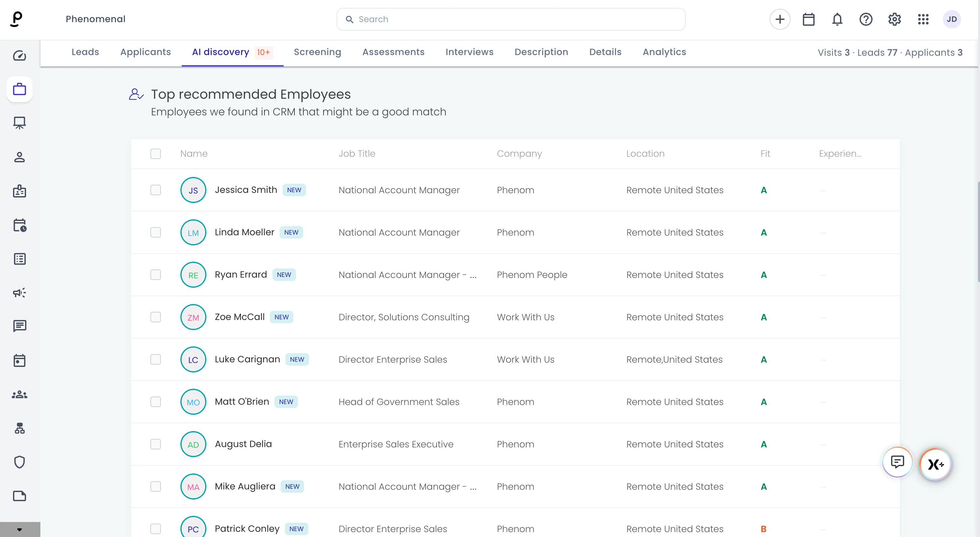Viewport: 980px width, 537px height.
Task: Open the folder sidebar icon
Action: (20, 496)
